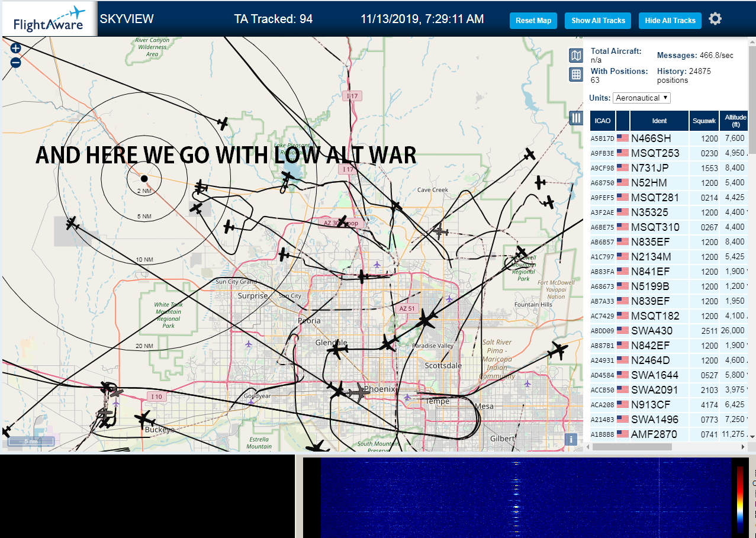The height and width of the screenshot is (538, 756).
Task: Click Show All Tracks button
Action: point(598,20)
